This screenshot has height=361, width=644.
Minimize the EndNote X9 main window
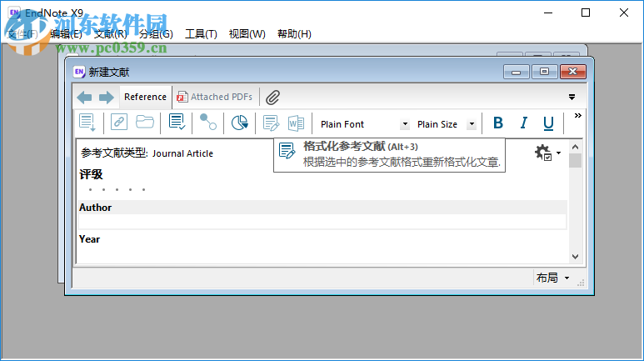point(548,13)
